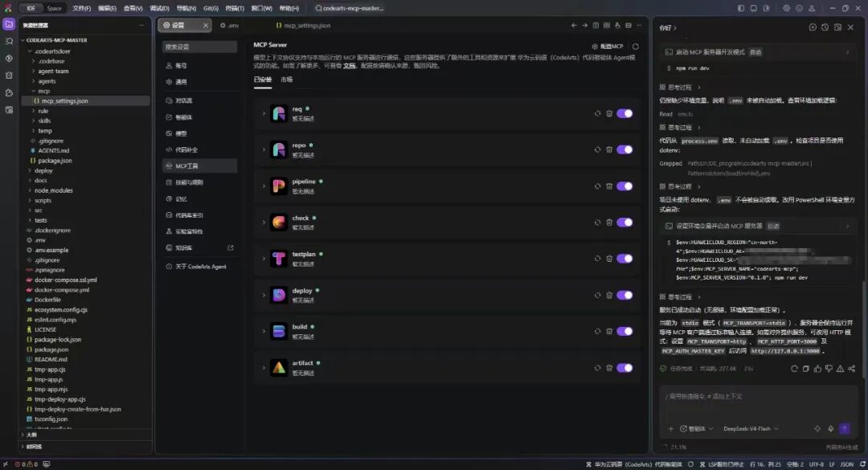Regenerate the assistant response
This screenshot has width=868, height=470.
[794, 369]
